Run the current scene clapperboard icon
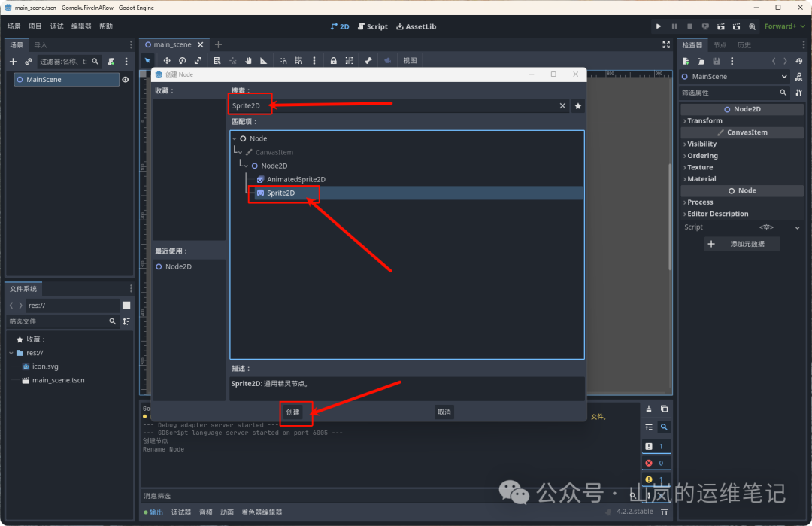812x526 pixels. [x=721, y=26]
